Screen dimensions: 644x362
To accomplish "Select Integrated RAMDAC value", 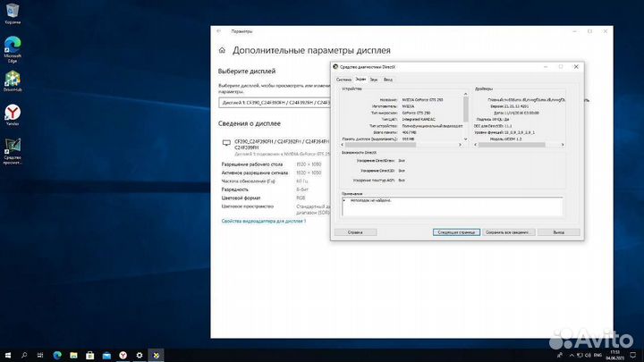I will tap(419, 120).
